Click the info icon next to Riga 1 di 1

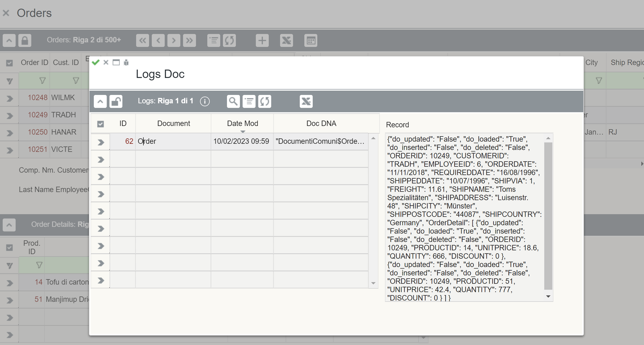point(205,101)
